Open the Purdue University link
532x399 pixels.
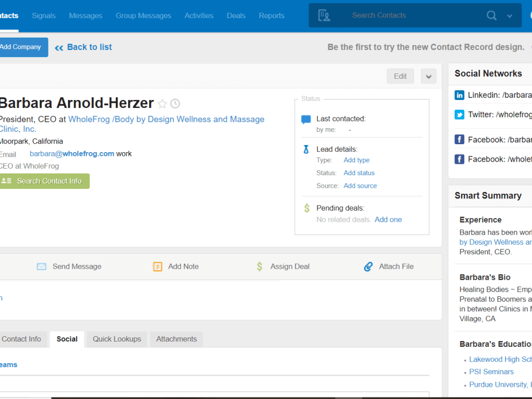[501, 385]
